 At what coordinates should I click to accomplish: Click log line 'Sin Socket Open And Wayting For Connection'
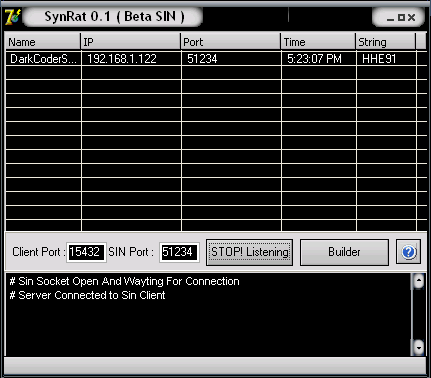(124, 281)
